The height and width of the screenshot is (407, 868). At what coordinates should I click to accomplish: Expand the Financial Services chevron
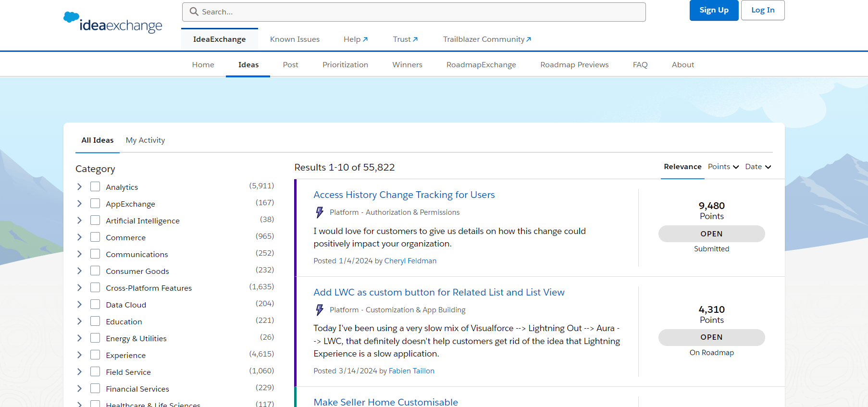(x=79, y=388)
